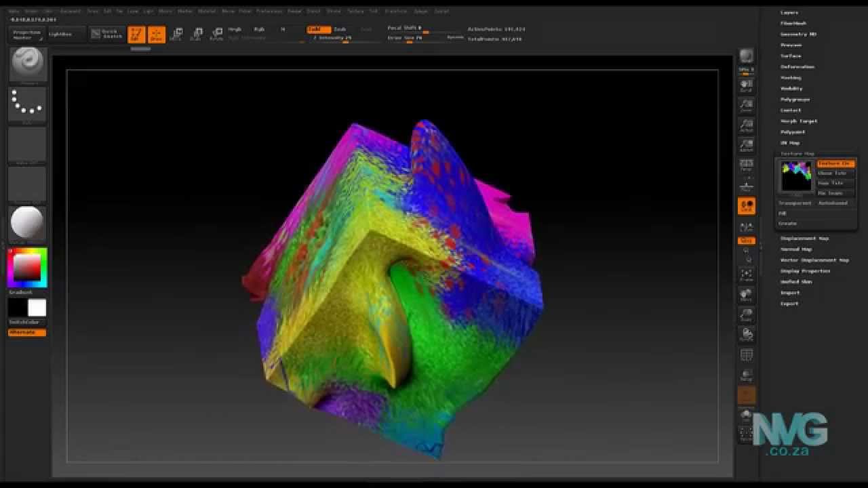The height and width of the screenshot is (488, 868).
Task: Click the texture map thumbnail
Action: click(796, 176)
